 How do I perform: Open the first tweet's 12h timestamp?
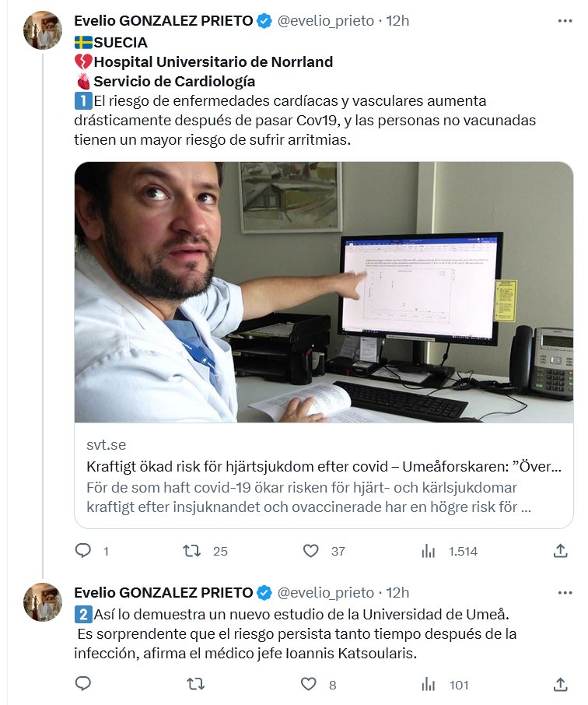click(397, 21)
